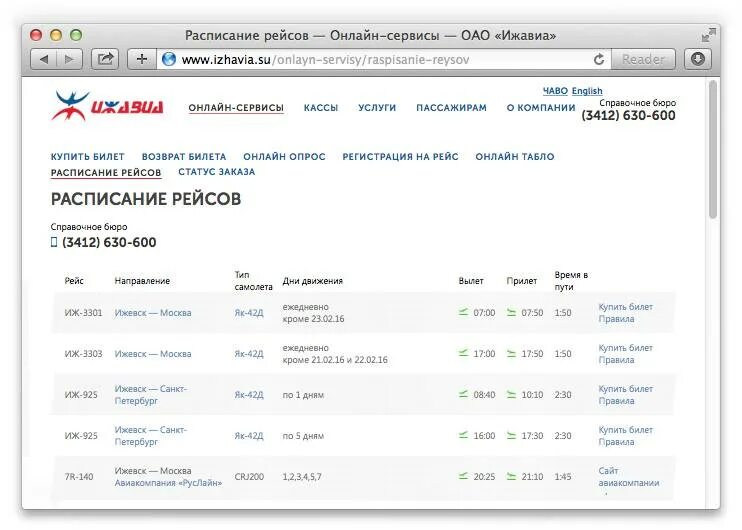Open Правила for 16:00 ИЖ-925 flight
The height and width of the screenshot is (530, 742).
(x=616, y=442)
